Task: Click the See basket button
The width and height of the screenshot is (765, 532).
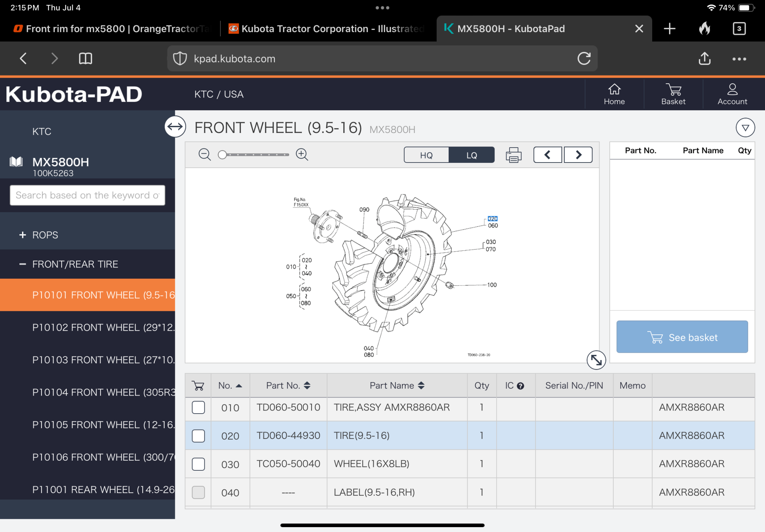Action: click(x=682, y=337)
